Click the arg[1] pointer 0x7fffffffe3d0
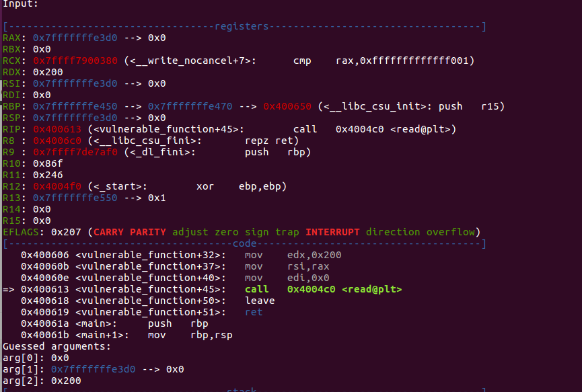 [x=93, y=369]
